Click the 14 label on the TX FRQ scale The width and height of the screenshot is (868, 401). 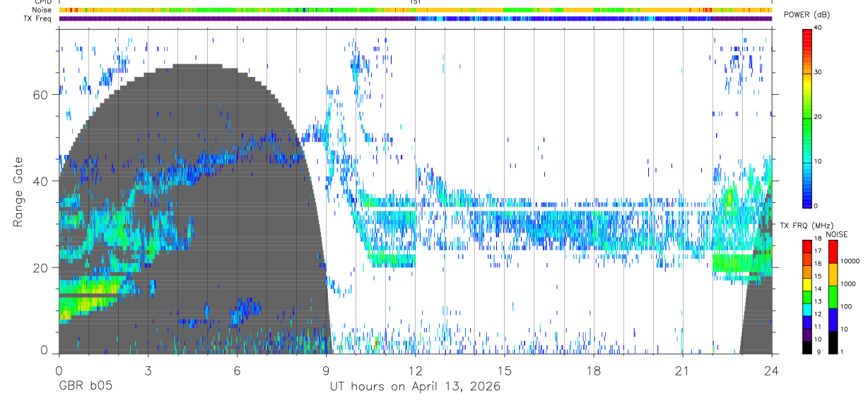819,289
